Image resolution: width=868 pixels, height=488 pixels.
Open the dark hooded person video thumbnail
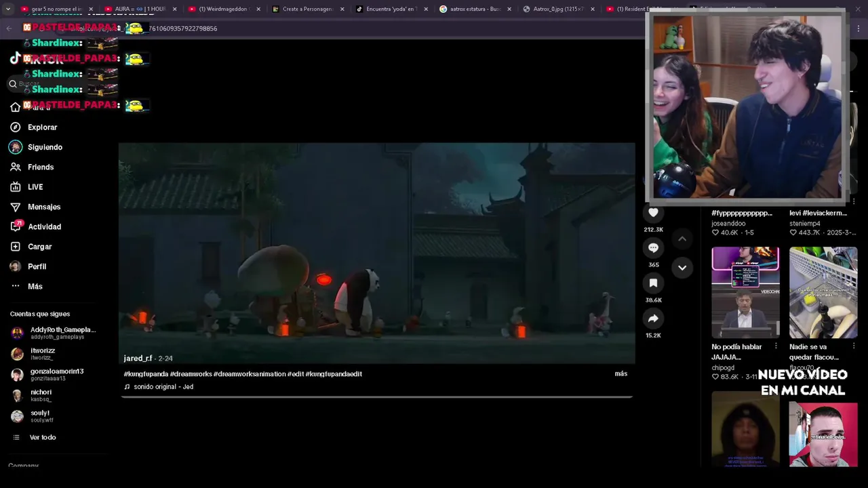click(x=745, y=428)
